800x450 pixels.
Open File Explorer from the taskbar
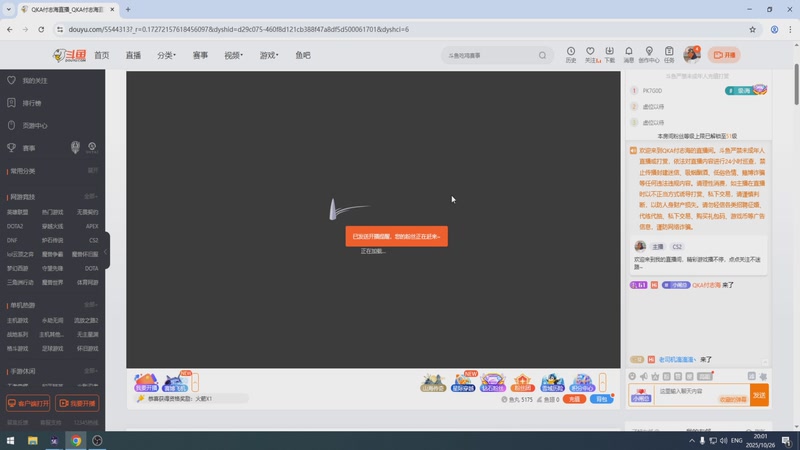[x=33, y=441]
